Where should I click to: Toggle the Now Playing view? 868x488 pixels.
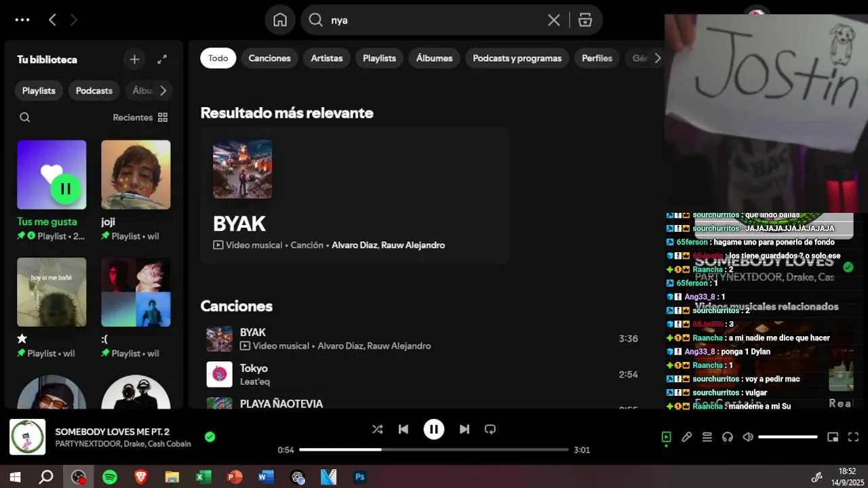tap(666, 437)
